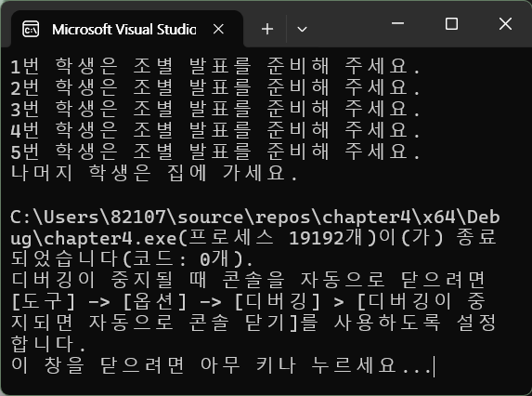This screenshot has width=532, height=396.
Task: Close the terminal window
Action: (x=505, y=24)
